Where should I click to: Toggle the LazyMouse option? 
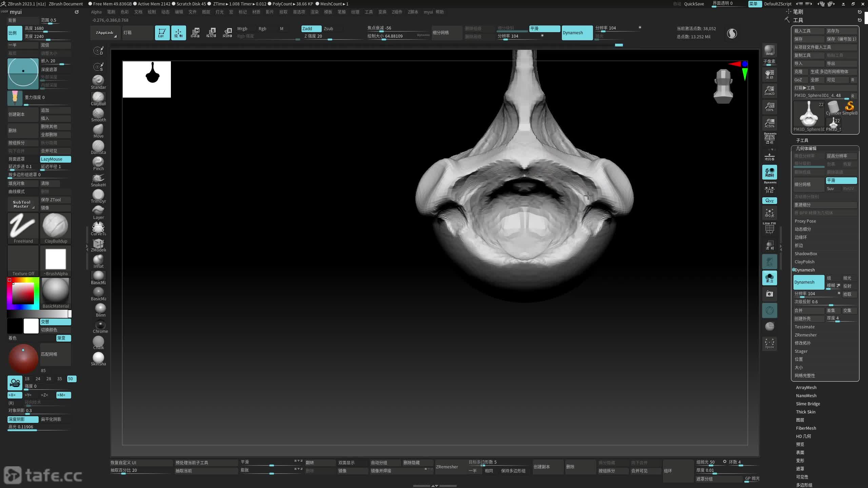click(x=55, y=159)
